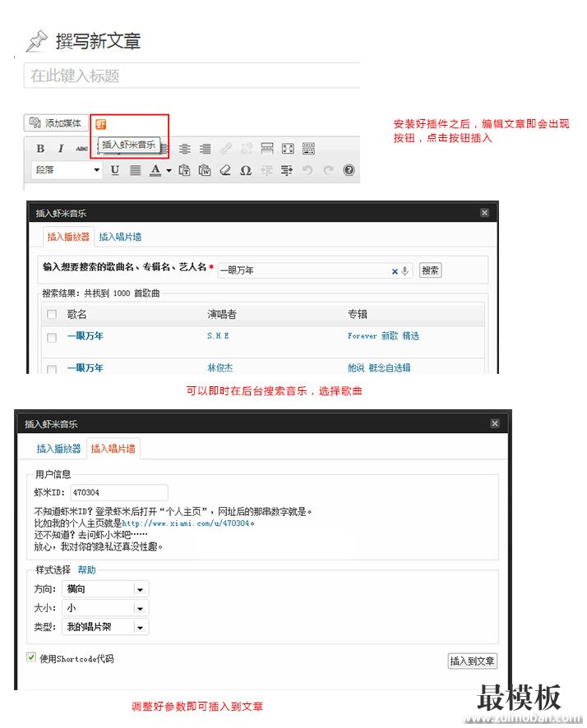Open the text color A picker
The image size is (587, 728).
coord(155,170)
